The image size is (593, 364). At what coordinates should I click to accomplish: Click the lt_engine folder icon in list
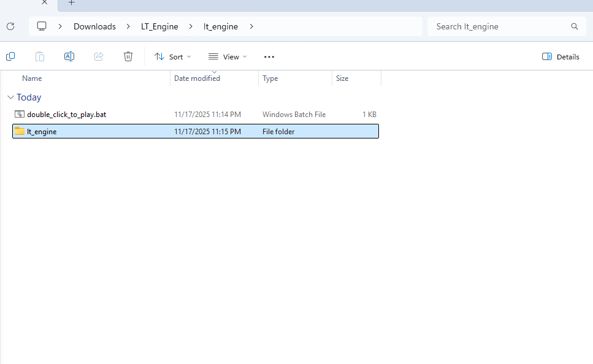[x=19, y=131]
